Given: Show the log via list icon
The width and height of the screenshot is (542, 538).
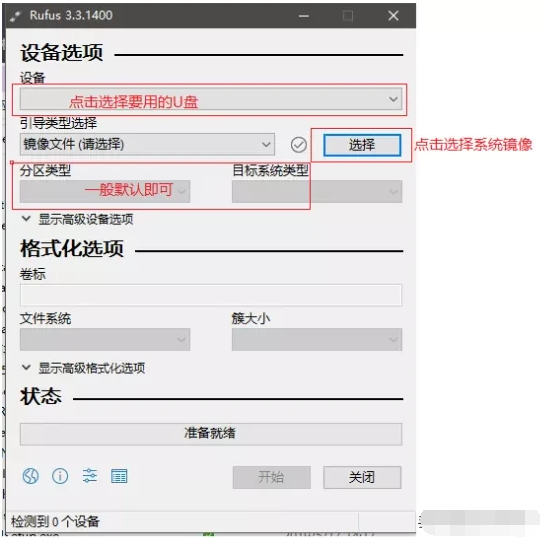Looking at the screenshot, I should (119, 476).
